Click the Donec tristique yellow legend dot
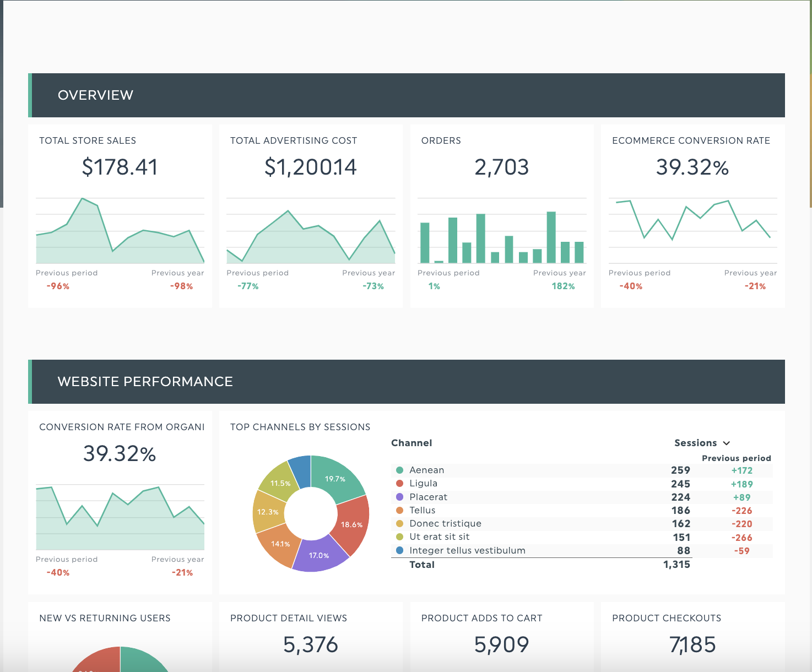 (400, 523)
